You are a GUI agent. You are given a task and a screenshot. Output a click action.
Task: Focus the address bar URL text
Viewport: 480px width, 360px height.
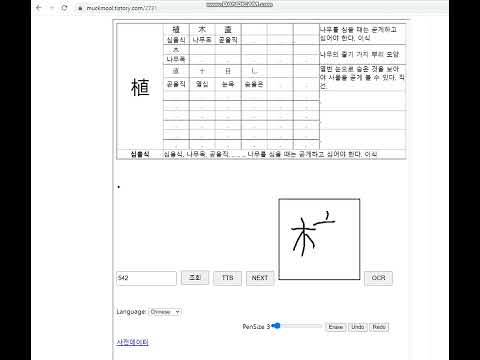tap(121, 8)
